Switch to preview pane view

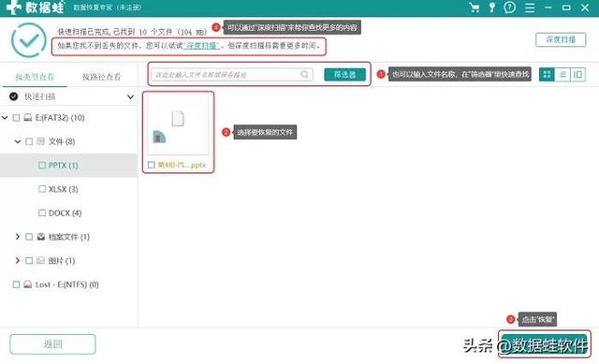click(577, 74)
